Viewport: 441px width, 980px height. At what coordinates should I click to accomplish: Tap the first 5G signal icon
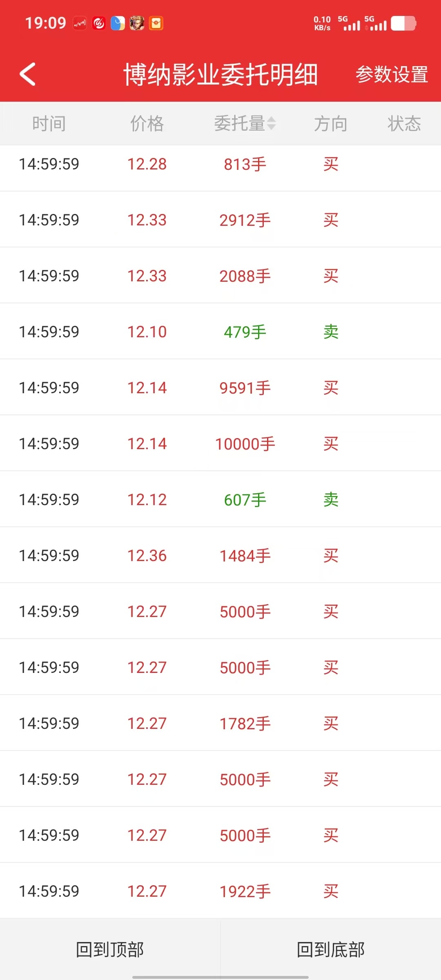click(350, 23)
